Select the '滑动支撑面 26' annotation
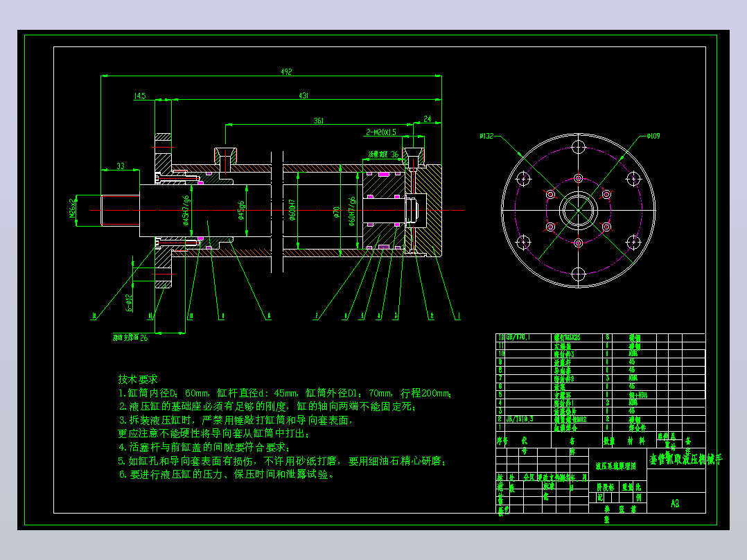Screen dimensions: 747x560 [130, 338]
